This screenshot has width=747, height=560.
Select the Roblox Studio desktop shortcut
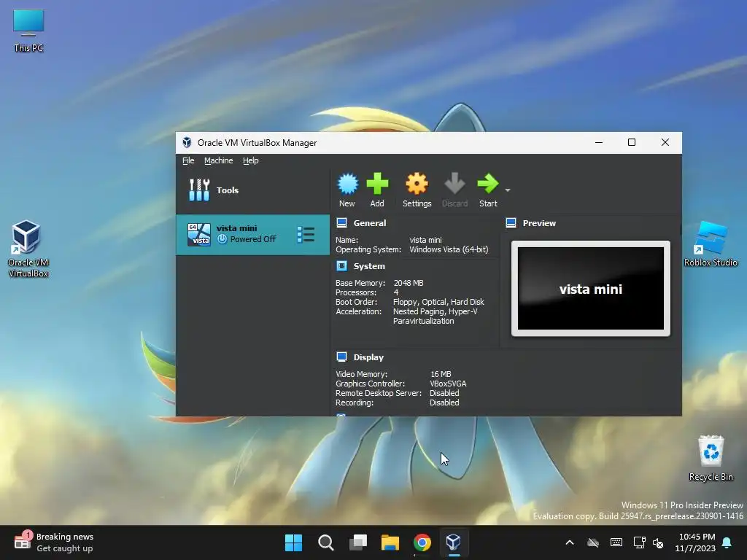pyautogui.click(x=711, y=244)
